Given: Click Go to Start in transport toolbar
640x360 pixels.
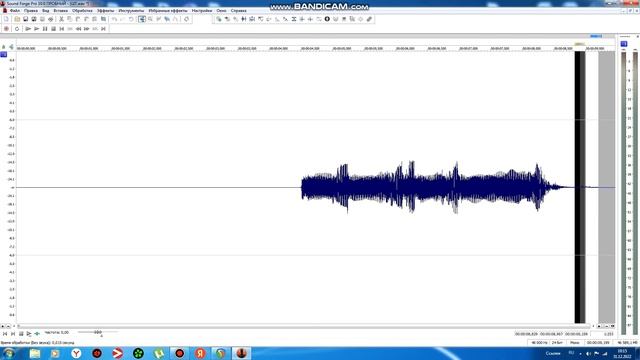Looking at the screenshot, I should tap(62, 29).
